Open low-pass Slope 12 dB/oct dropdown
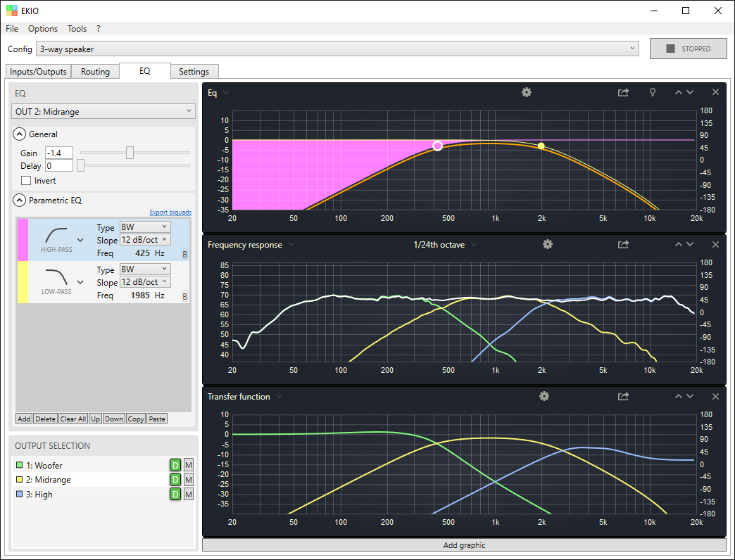The height and width of the screenshot is (560, 735). [145, 282]
